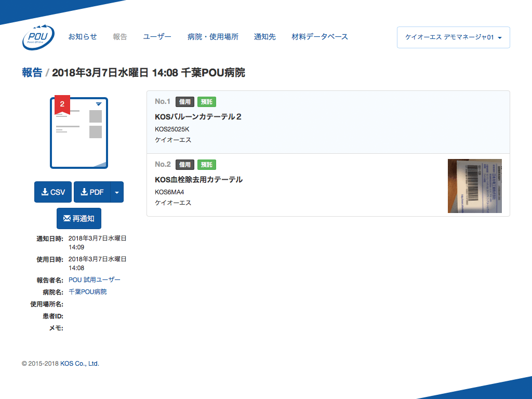Click the 借用 badge on item No.2
532x399 pixels.
point(185,165)
